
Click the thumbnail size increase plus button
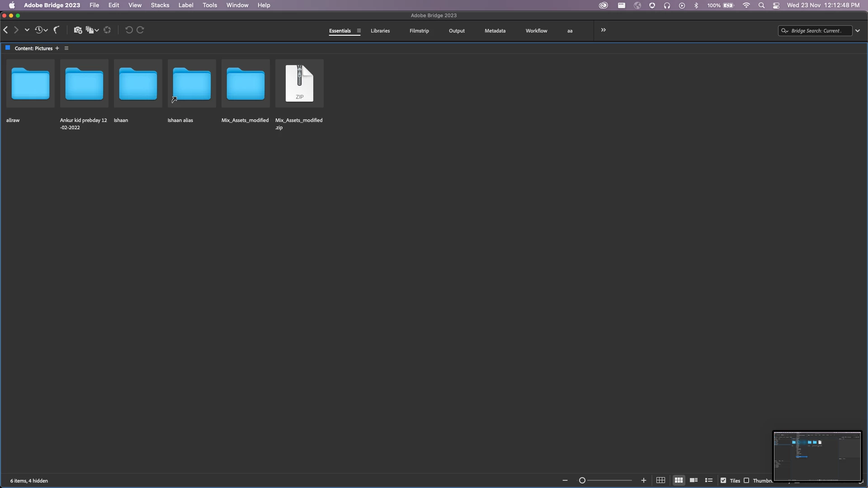click(643, 480)
